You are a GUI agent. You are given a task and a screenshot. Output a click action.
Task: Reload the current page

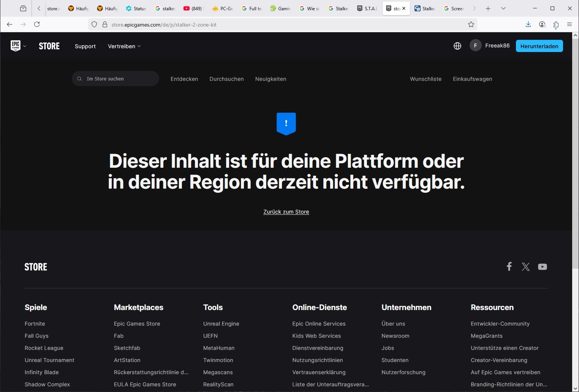point(37,24)
